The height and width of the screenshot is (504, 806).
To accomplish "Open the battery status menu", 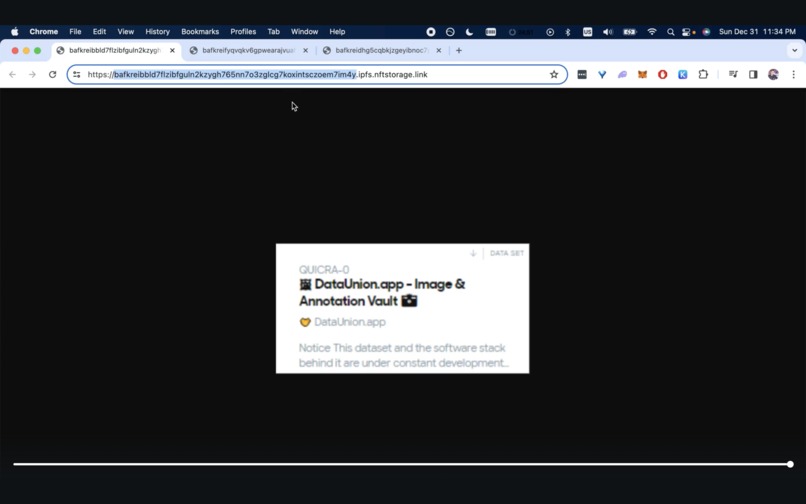I will click(x=630, y=32).
